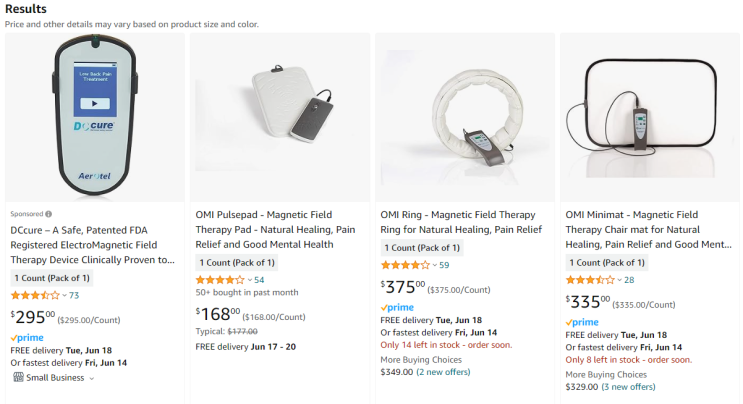Open the DCcure ElectroMagnetic Field Therapy title
This screenshot has width=743, height=404.
(x=92, y=245)
